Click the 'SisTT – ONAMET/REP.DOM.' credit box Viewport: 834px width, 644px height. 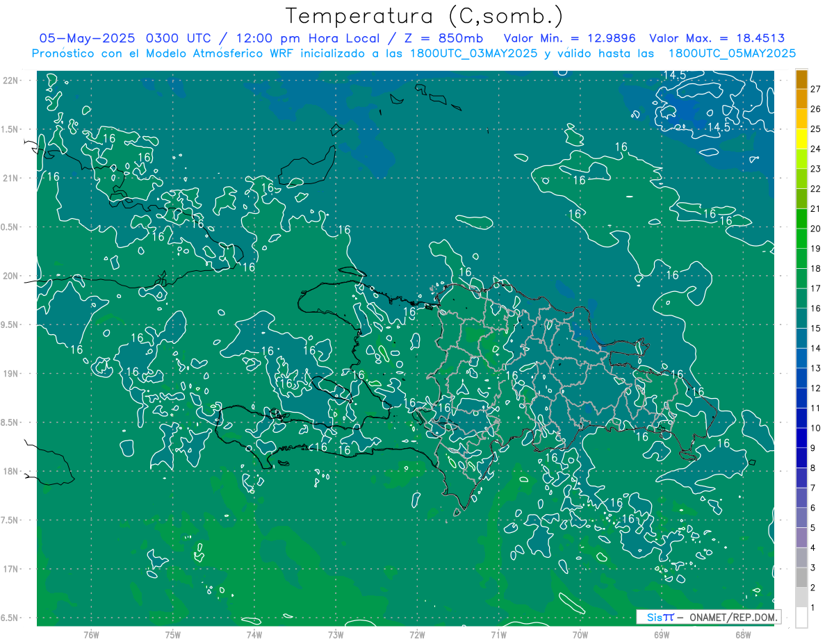pyautogui.click(x=709, y=617)
